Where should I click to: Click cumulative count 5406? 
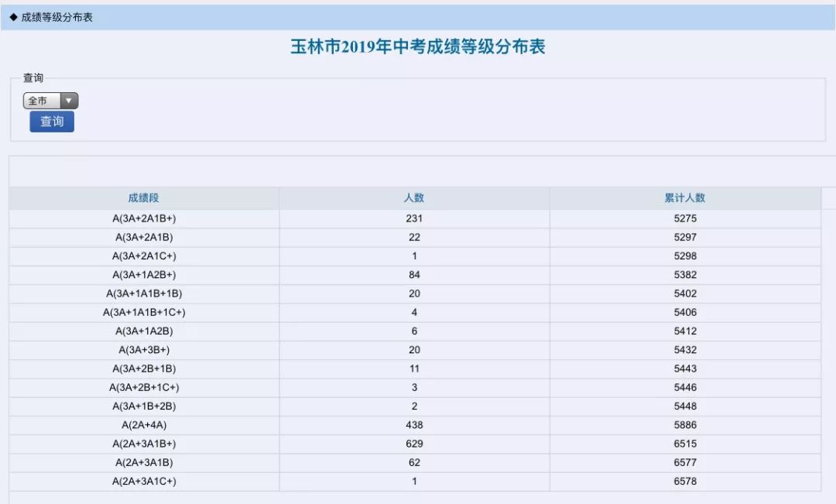point(685,313)
